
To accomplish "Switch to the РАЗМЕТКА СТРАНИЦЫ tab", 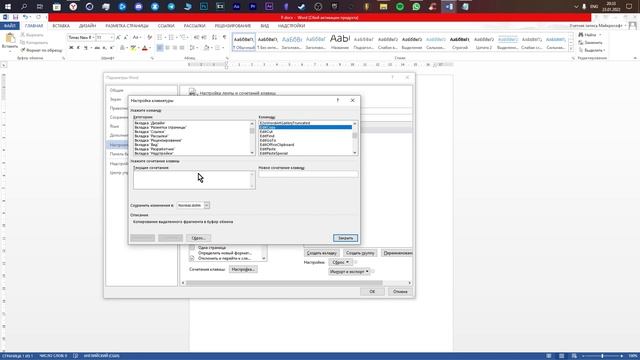I will 127,26.
